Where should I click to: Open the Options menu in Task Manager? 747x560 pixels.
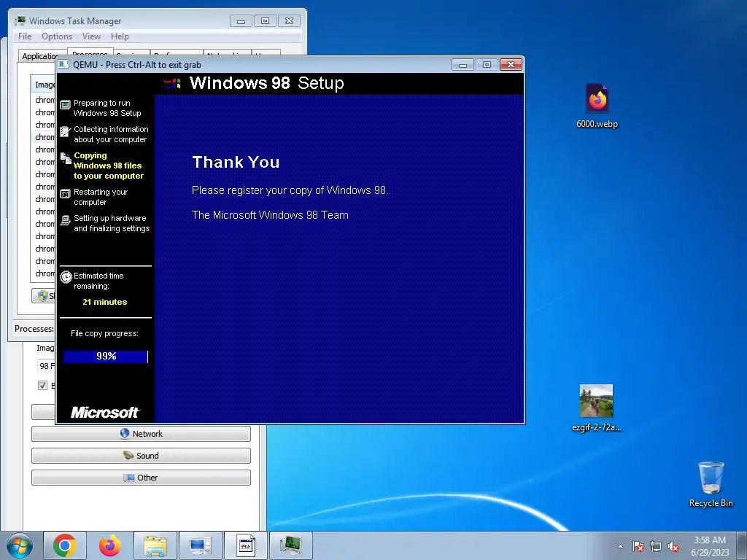(57, 36)
